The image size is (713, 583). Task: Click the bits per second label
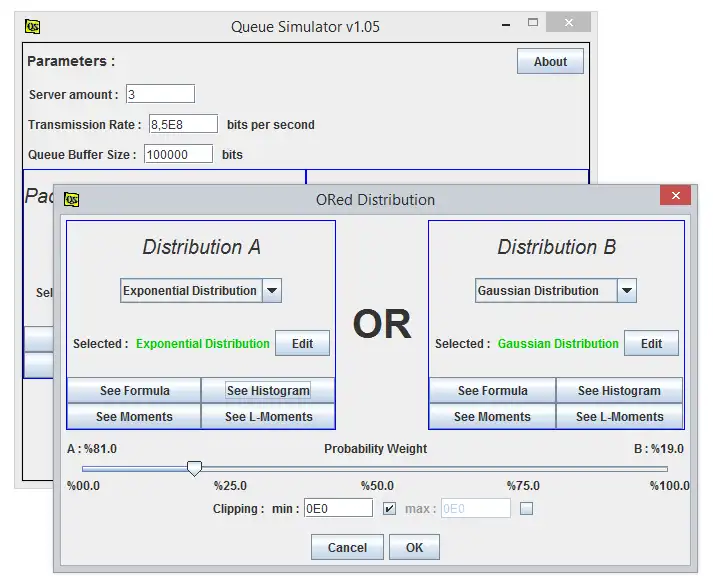tap(271, 125)
